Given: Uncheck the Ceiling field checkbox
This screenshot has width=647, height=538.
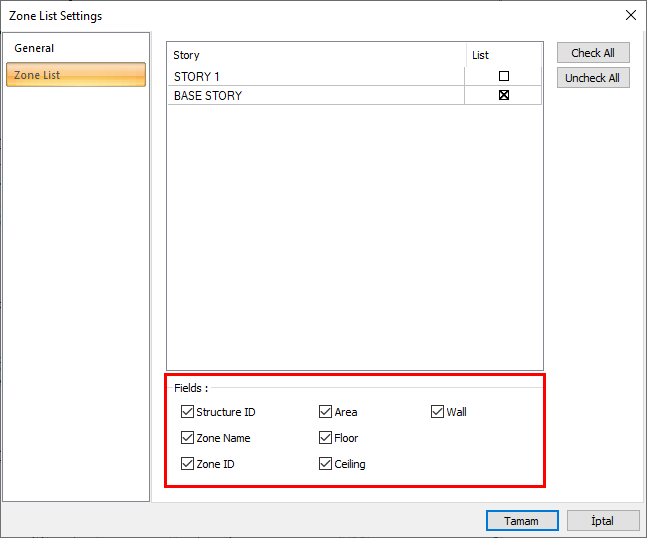Looking at the screenshot, I should pos(325,464).
